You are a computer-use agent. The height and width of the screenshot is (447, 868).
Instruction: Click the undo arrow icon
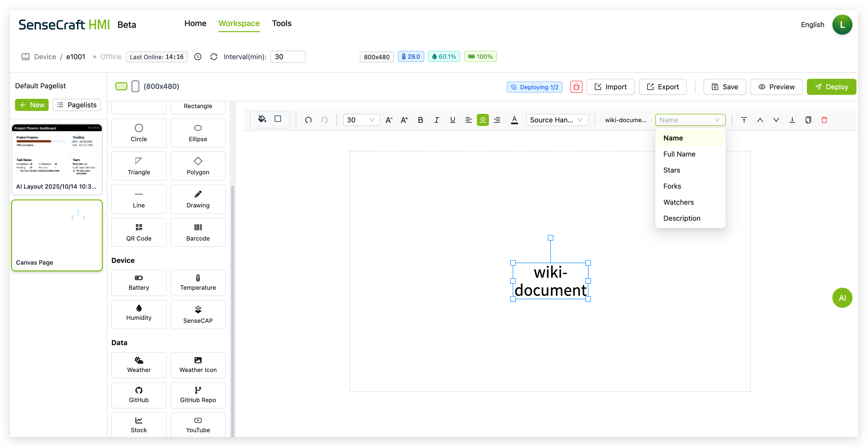pos(308,120)
